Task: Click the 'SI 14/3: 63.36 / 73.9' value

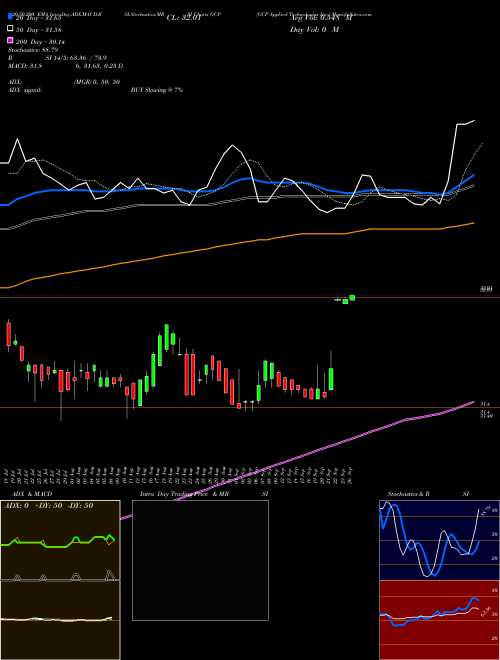Action: [76, 58]
